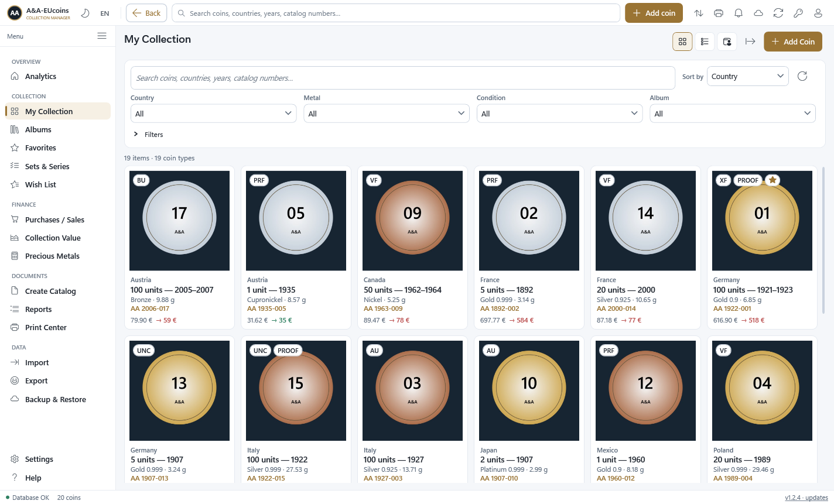The width and height of the screenshot is (834, 504).
Task: Open Favorites in the sidebar
Action: pyautogui.click(x=57, y=148)
